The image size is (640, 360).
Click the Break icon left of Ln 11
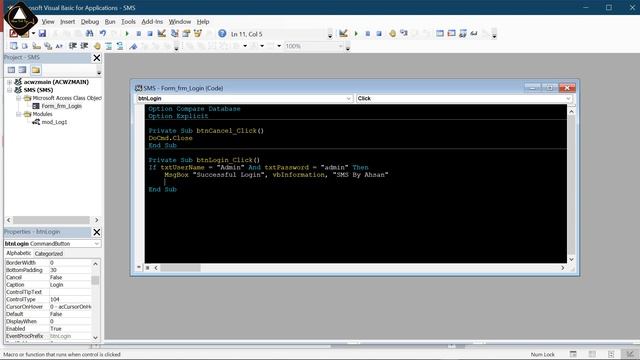(139, 33)
